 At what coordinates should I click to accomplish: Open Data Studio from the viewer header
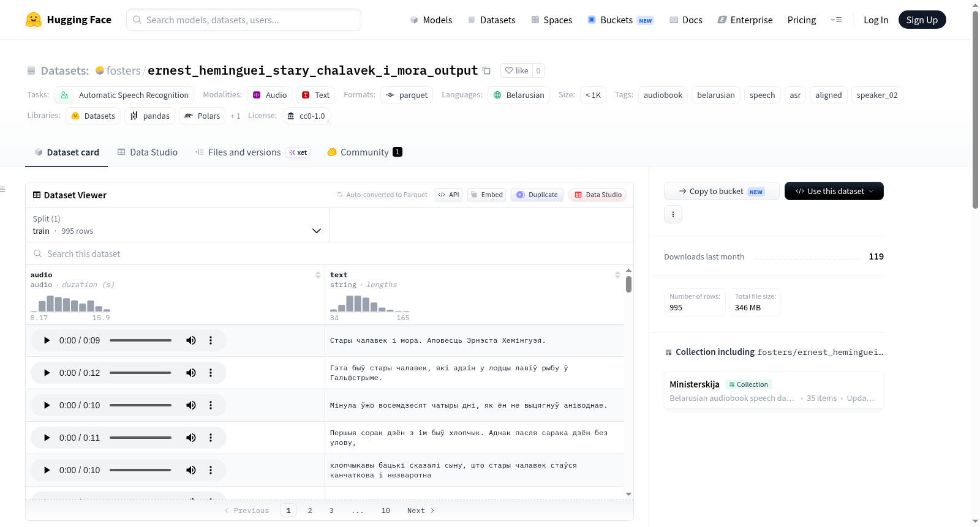(x=598, y=195)
